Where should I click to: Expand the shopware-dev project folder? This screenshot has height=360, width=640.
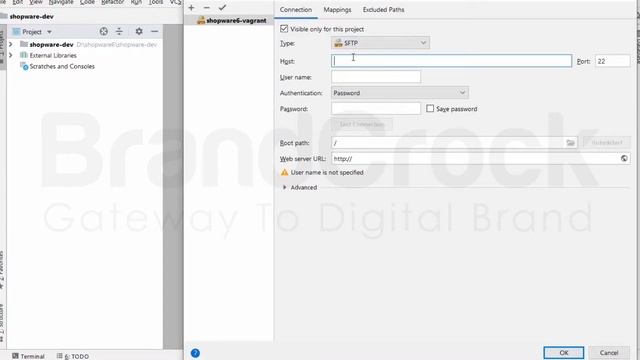[x=11, y=44]
